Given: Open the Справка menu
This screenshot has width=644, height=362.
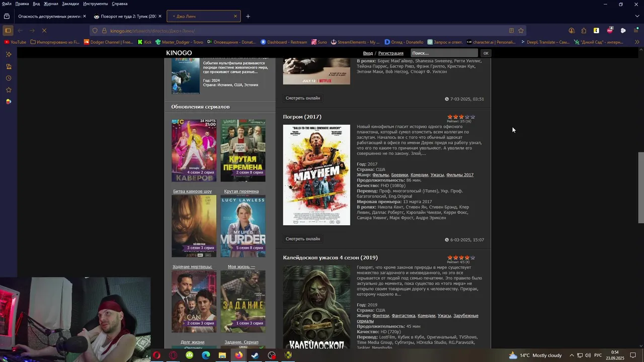Looking at the screenshot, I should [119, 4].
